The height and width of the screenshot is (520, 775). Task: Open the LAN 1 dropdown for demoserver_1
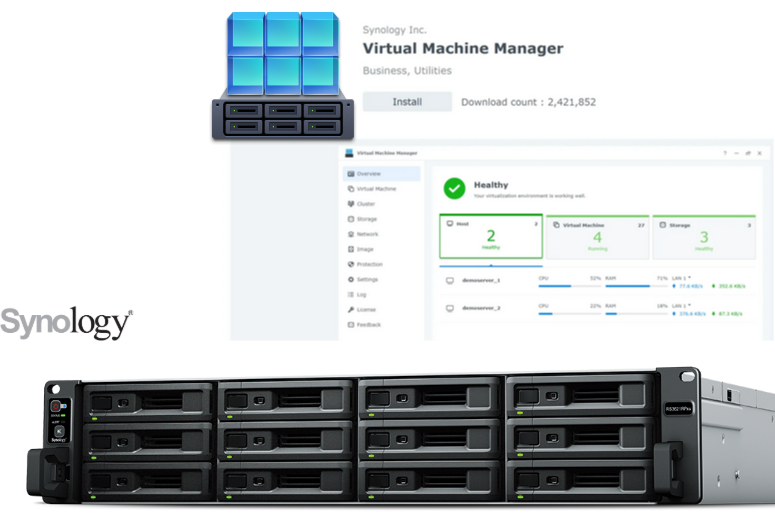tap(682, 278)
